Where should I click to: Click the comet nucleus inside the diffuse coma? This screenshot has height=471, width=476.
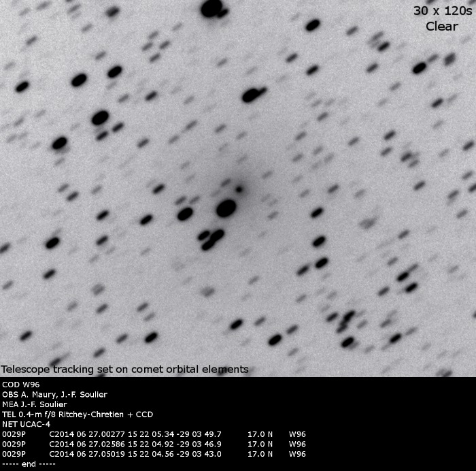pyautogui.click(x=239, y=188)
